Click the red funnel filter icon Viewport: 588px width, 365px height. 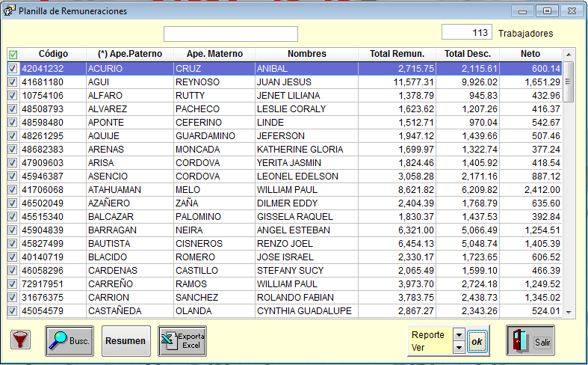(x=19, y=341)
